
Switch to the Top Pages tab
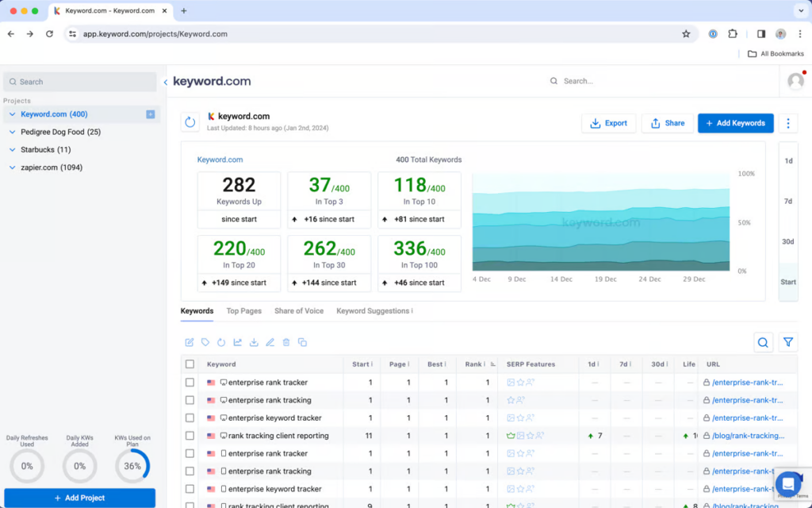coord(243,311)
